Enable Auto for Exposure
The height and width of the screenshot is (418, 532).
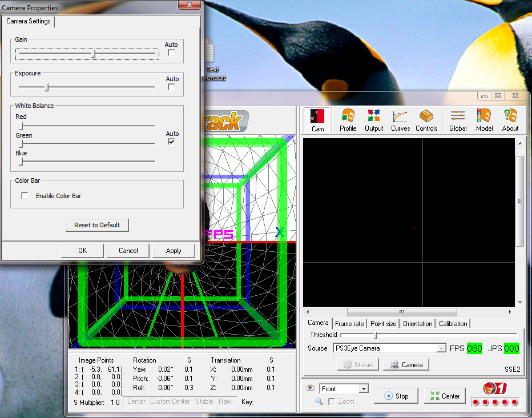171,87
